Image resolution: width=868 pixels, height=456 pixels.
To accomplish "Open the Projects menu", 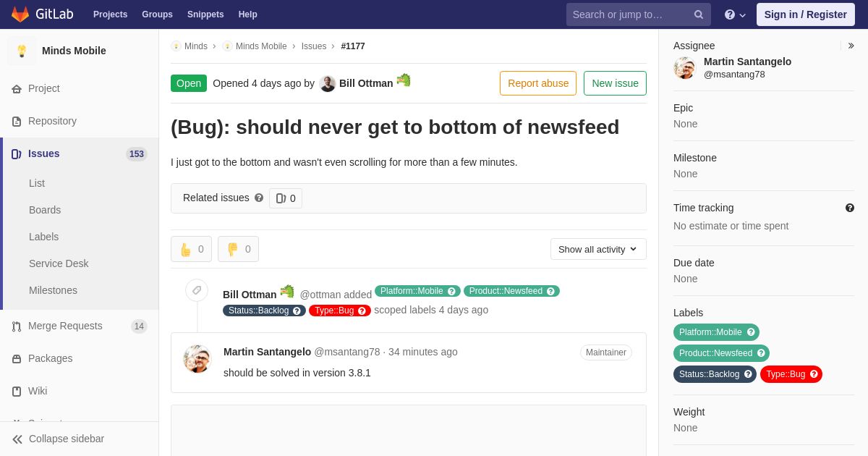I will (110, 14).
